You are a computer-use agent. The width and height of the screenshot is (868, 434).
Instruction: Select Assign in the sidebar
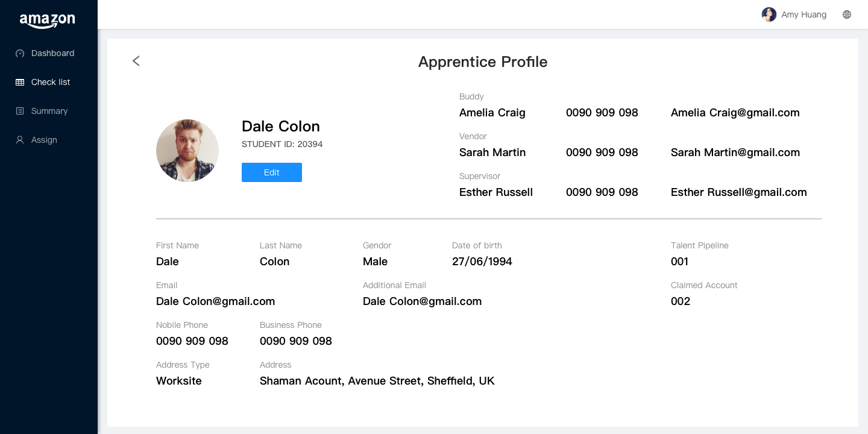pyautogui.click(x=44, y=140)
